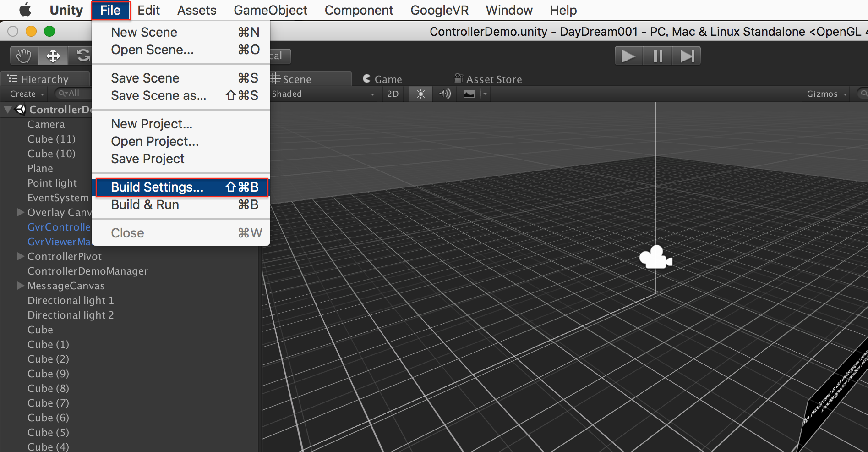Choose Build Settings... menu item
Viewport: 868px width, 452px height.
181,187
